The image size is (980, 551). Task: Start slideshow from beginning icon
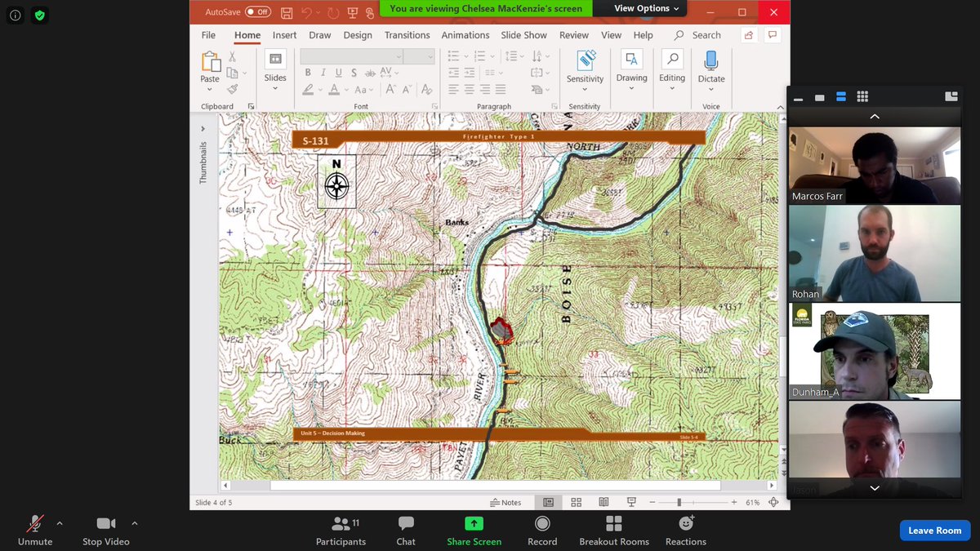pyautogui.click(x=353, y=12)
